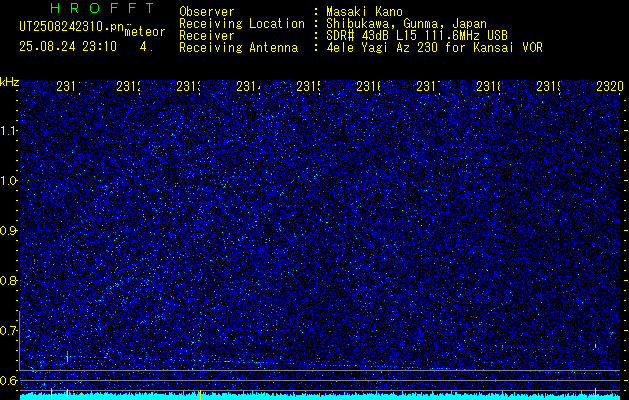Click time marker 2319

549,87
